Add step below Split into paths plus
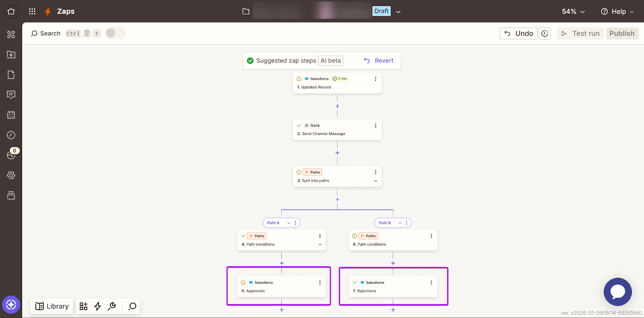 coord(337,199)
